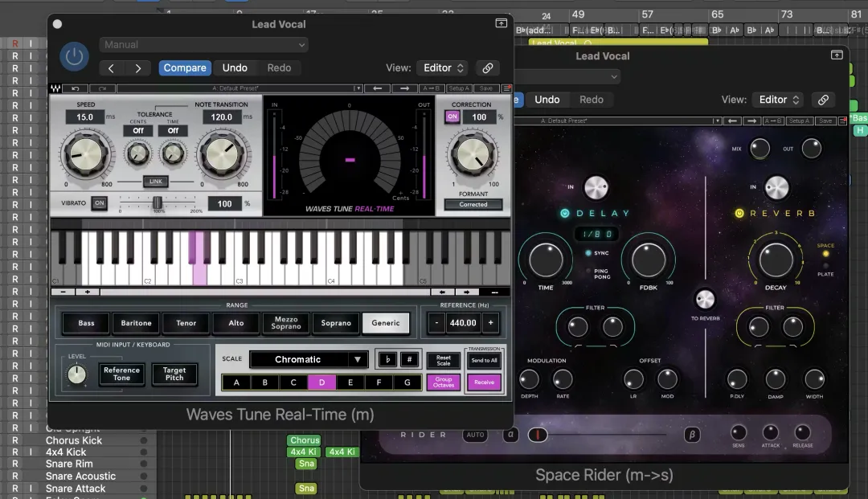The height and width of the screenshot is (499, 868).
Task: Increase reference Hz with plus button
Action: click(490, 323)
